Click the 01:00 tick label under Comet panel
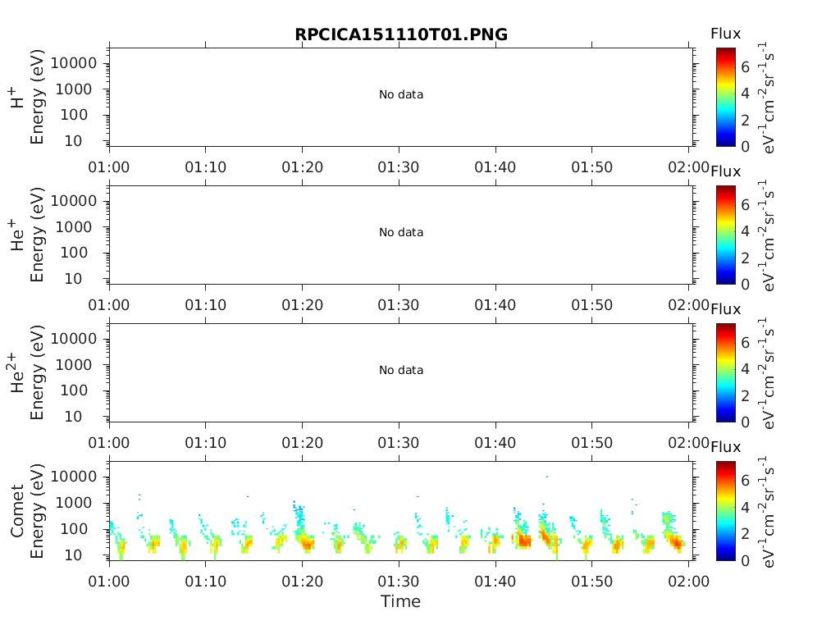Viewport: 840px width, 630px height. [109, 582]
